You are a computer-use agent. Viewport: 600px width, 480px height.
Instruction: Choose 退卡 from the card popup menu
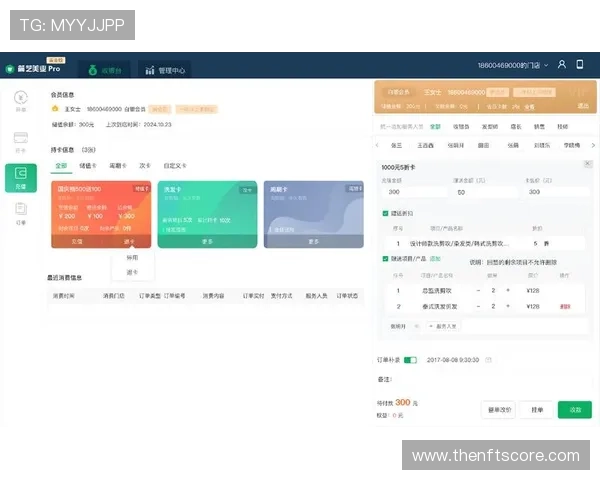[x=132, y=272]
